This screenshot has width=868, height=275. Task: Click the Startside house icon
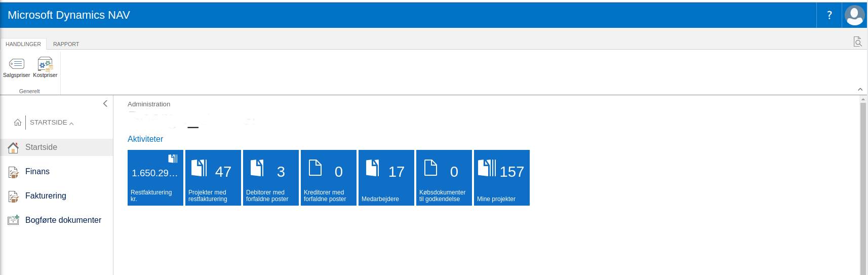(x=13, y=147)
